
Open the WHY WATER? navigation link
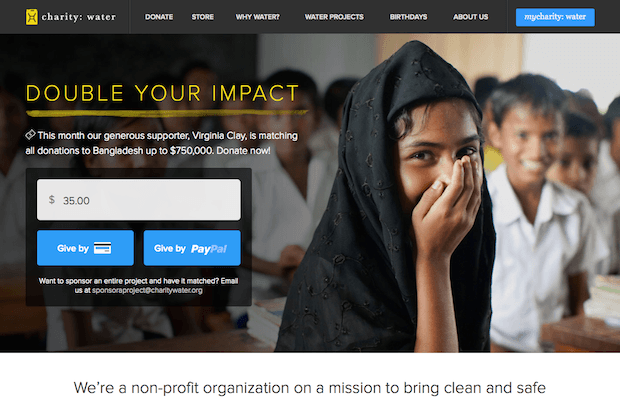coord(257,17)
